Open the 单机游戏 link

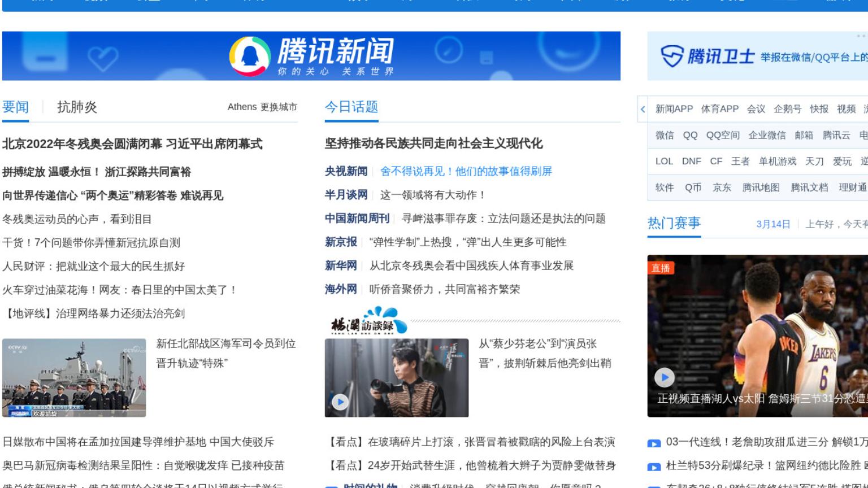[x=778, y=161]
